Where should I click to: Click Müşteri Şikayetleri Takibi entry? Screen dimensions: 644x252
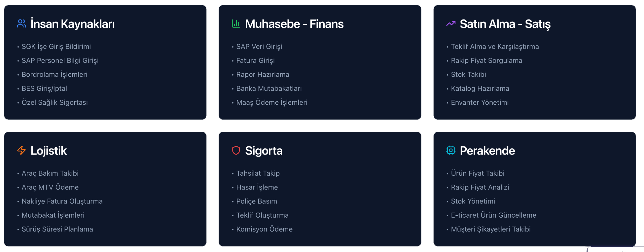point(491,229)
